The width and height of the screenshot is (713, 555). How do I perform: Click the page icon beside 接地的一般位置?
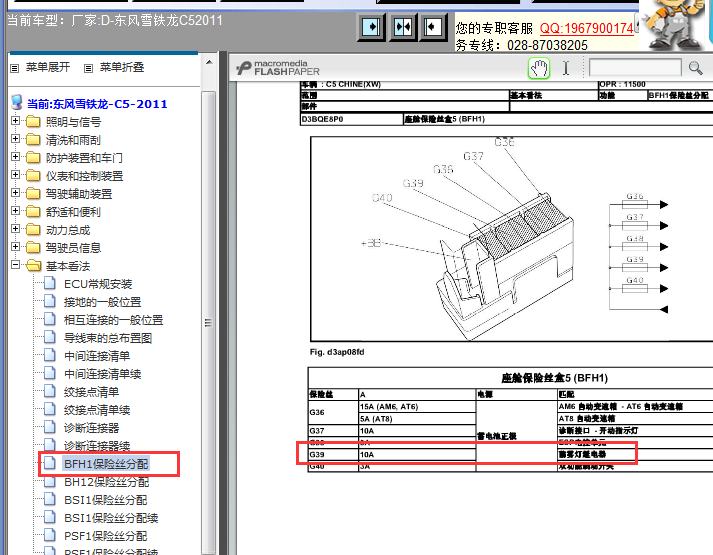(50, 301)
